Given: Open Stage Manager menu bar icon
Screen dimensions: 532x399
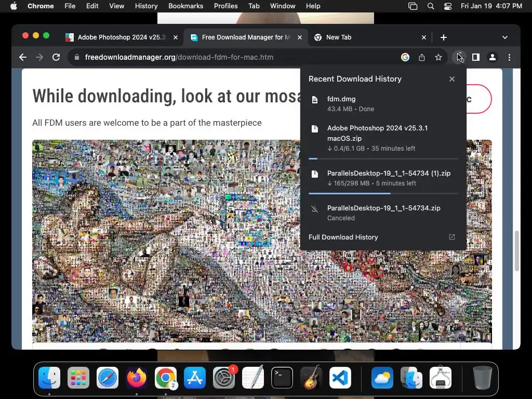Looking at the screenshot, I should pos(413,6).
